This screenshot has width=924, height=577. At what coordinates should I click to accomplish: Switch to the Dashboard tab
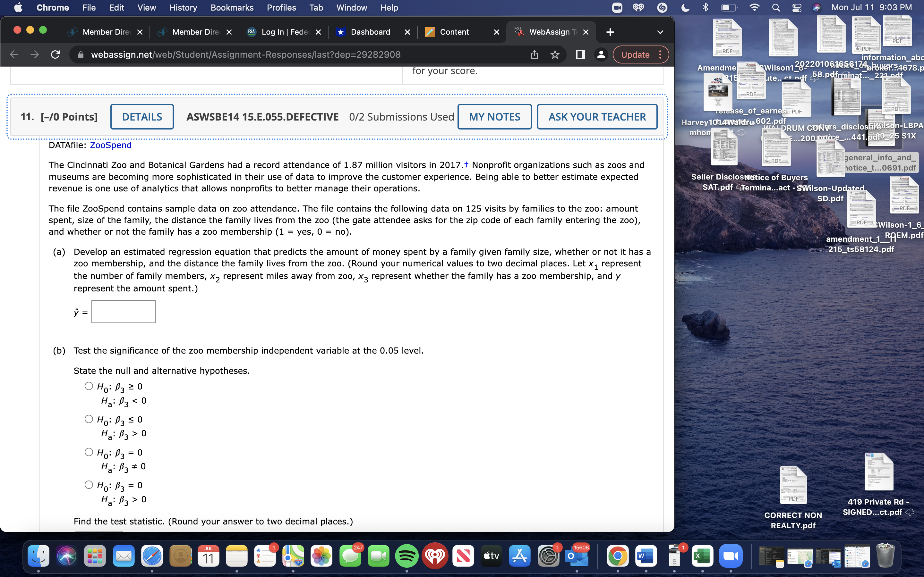(370, 32)
